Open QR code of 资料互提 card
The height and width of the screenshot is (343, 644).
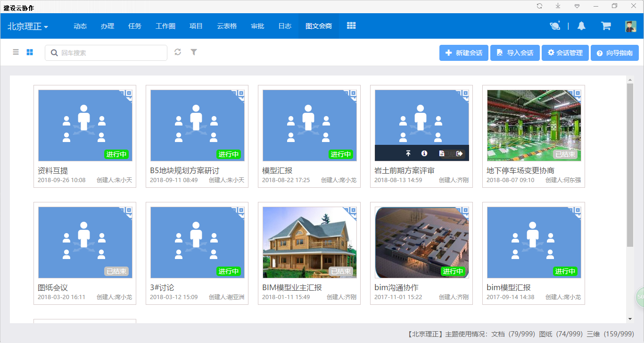click(x=128, y=95)
